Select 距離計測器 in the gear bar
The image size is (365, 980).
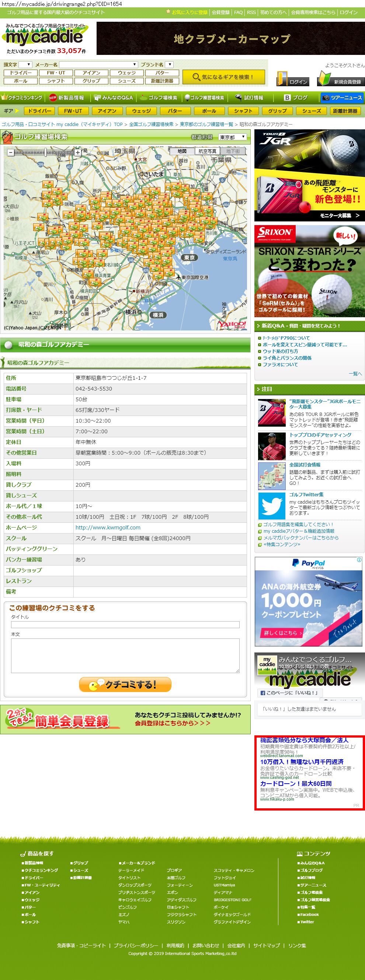coord(345,111)
